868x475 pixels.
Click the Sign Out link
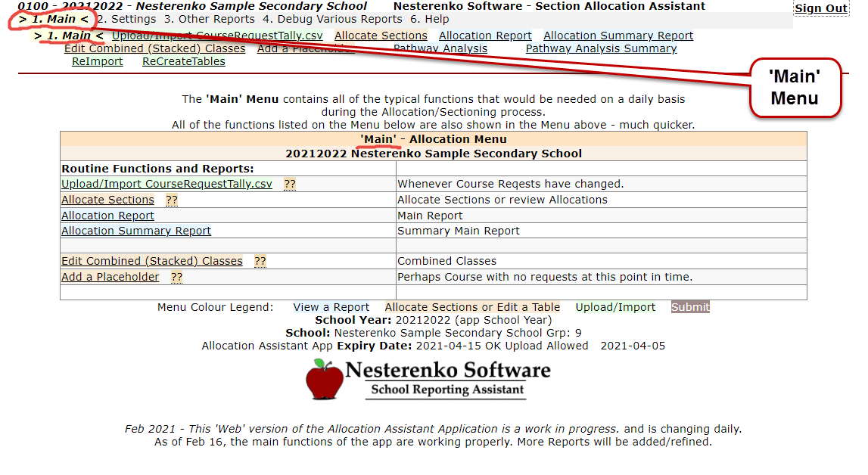820,8
